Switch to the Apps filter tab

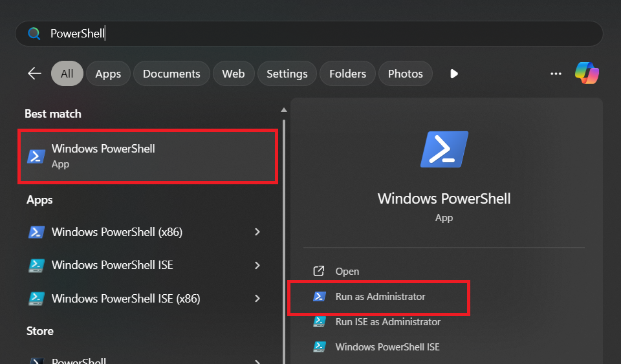(108, 74)
